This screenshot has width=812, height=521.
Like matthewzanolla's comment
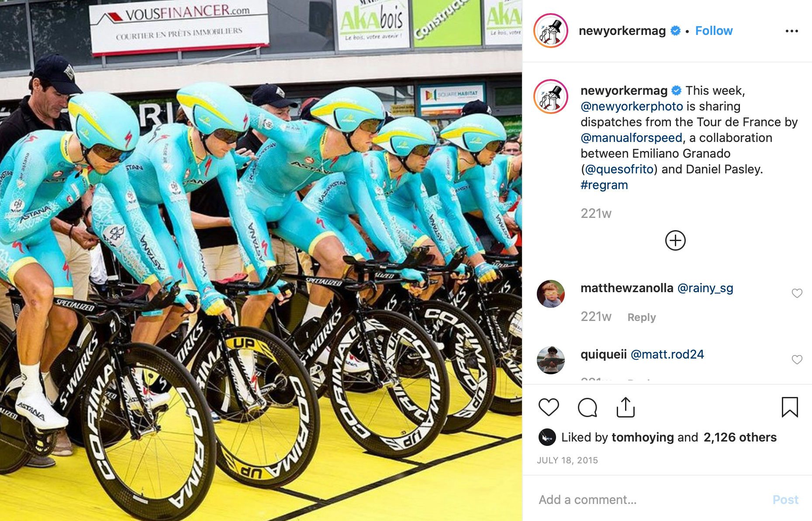797,293
